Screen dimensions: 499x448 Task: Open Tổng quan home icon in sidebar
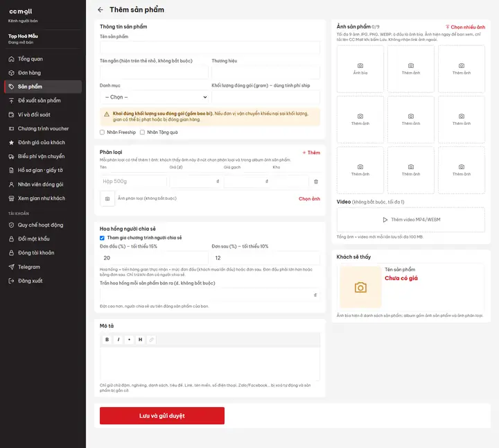12,59
